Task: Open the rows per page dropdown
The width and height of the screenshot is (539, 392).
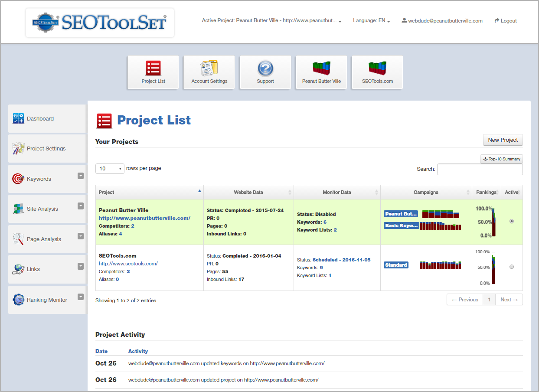Action: coord(110,168)
